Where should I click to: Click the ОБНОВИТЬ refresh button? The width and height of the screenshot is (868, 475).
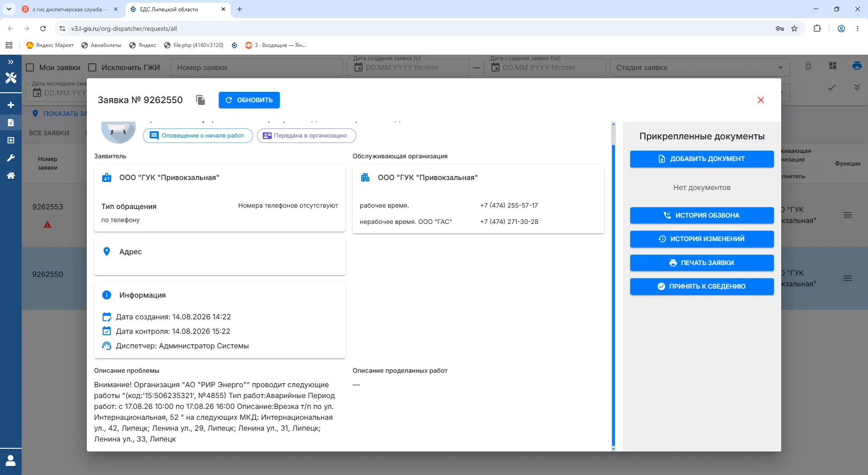[249, 100]
